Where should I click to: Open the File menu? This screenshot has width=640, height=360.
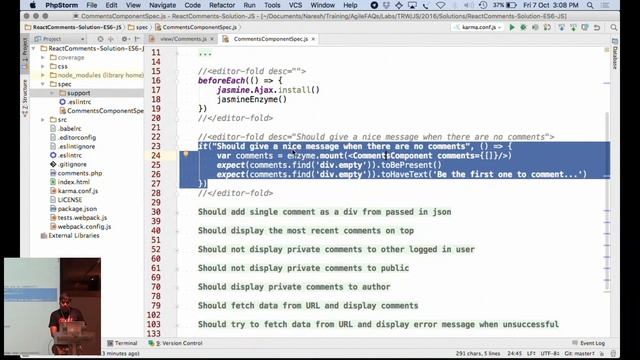[x=91, y=5]
